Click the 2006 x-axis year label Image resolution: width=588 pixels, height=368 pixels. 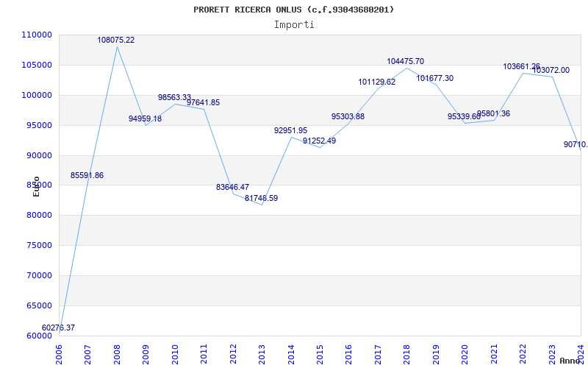coord(59,354)
